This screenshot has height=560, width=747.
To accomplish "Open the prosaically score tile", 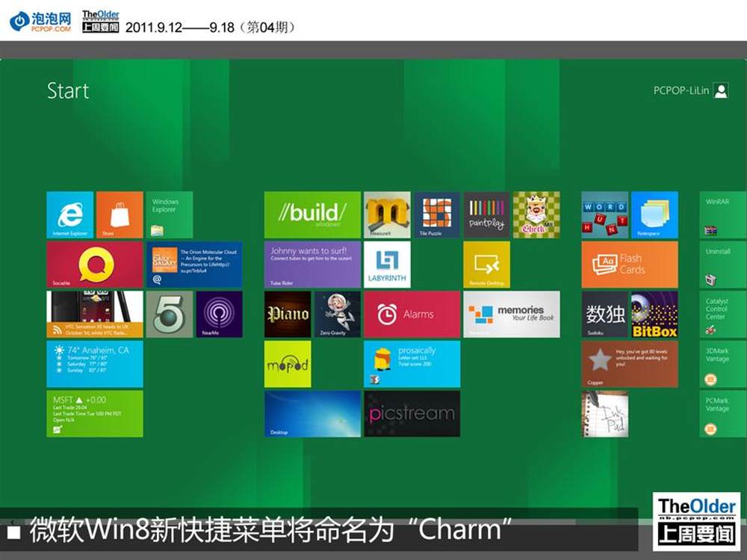I will (x=412, y=364).
